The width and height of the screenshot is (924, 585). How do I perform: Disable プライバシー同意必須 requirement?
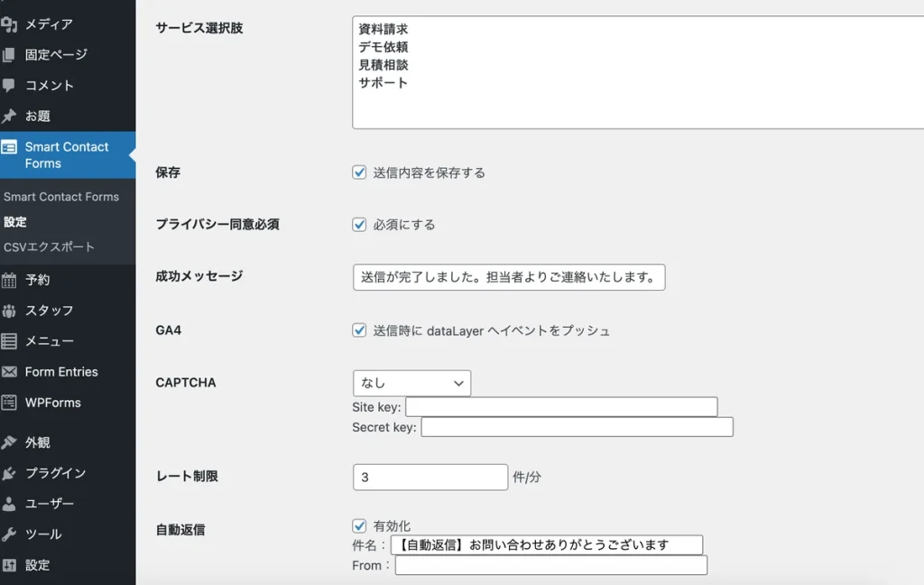click(359, 224)
